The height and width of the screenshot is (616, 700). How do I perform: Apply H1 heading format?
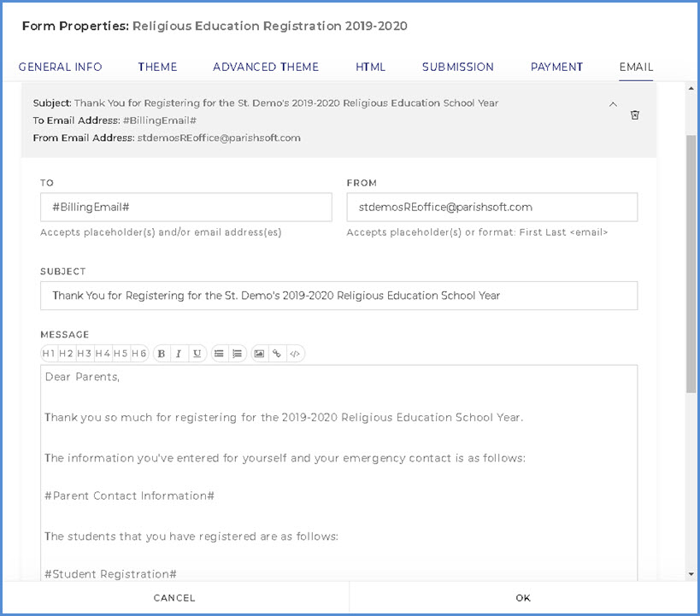pyautogui.click(x=49, y=354)
